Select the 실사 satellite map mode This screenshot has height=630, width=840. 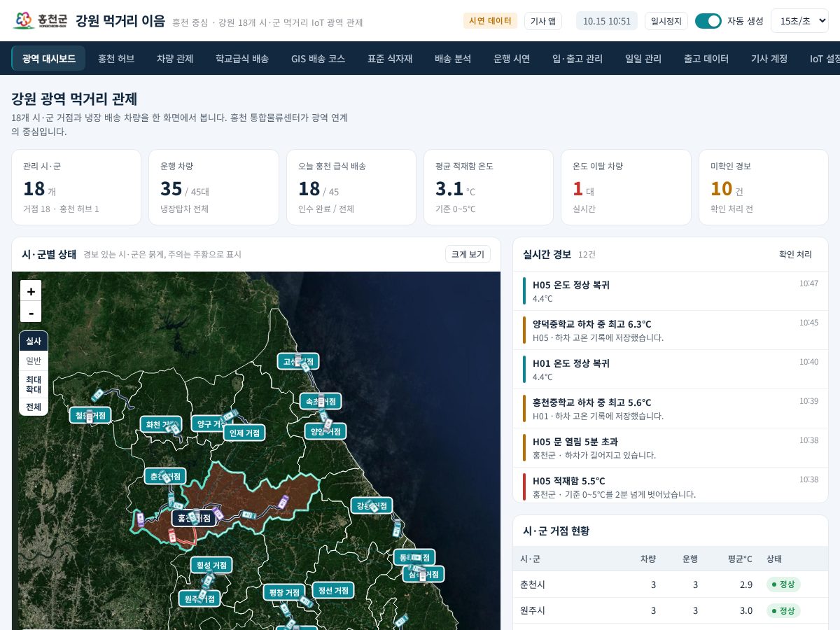(x=34, y=341)
